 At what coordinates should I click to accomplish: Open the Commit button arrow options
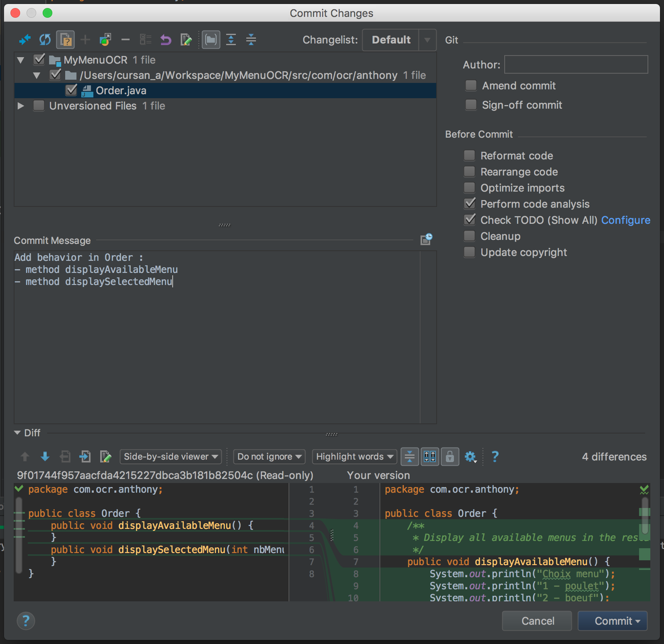click(638, 621)
